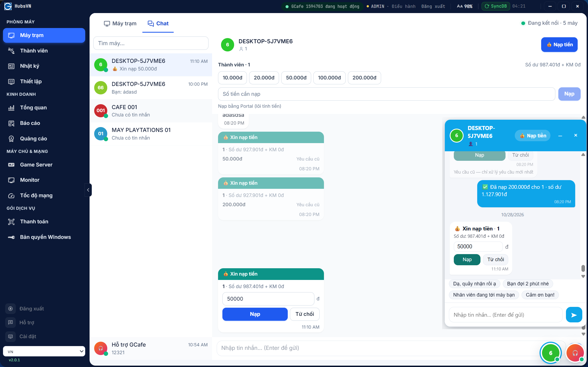Image resolution: width=588 pixels, height=367 pixels.
Task: Click Từ chối beside the blue Nạp button
Action: [305, 314]
